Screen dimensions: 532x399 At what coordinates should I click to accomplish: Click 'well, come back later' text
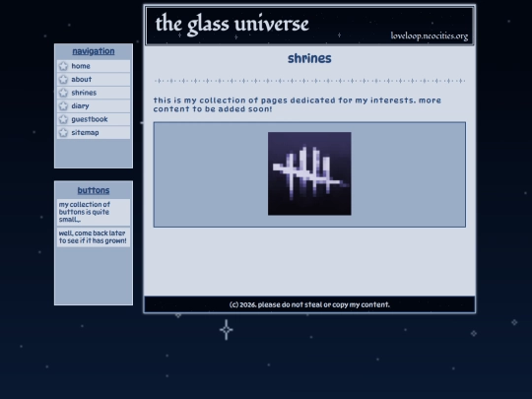coord(93,236)
